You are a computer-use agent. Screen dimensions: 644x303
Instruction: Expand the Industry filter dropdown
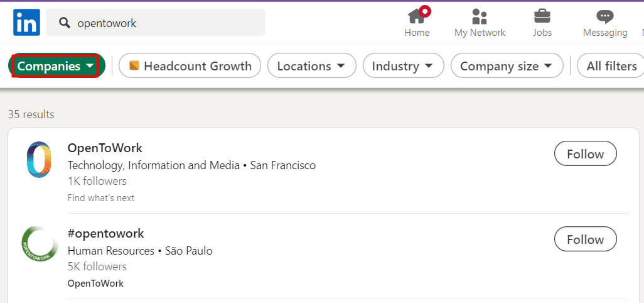click(x=402, y=66)
